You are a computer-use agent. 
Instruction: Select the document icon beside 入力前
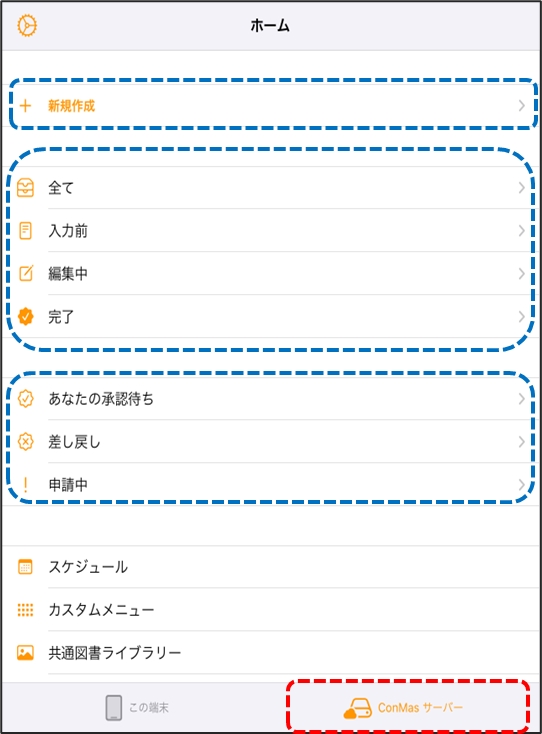pos(25,231)
